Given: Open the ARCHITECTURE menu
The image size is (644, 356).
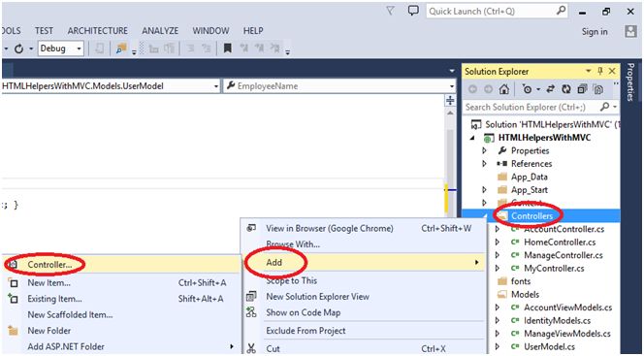Looking at the screenshot, I should click(x=98, y=31).
